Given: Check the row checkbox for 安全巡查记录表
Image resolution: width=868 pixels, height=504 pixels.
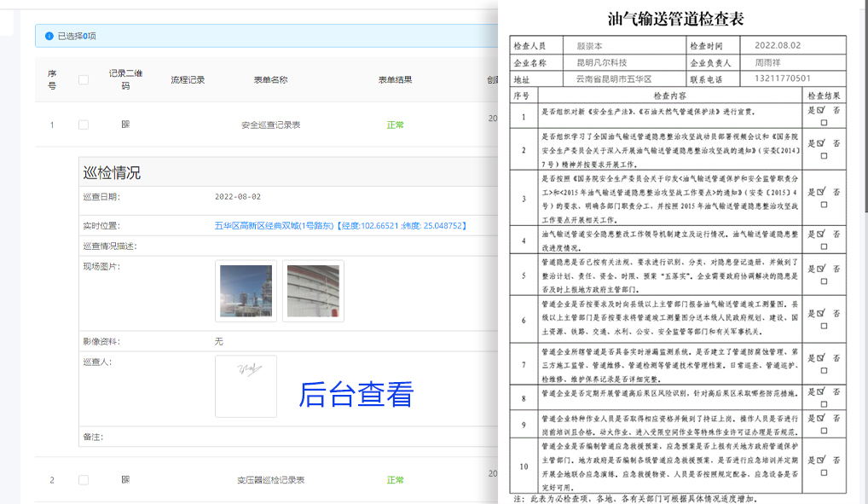Looking at the screenshot, I should 82,124.
